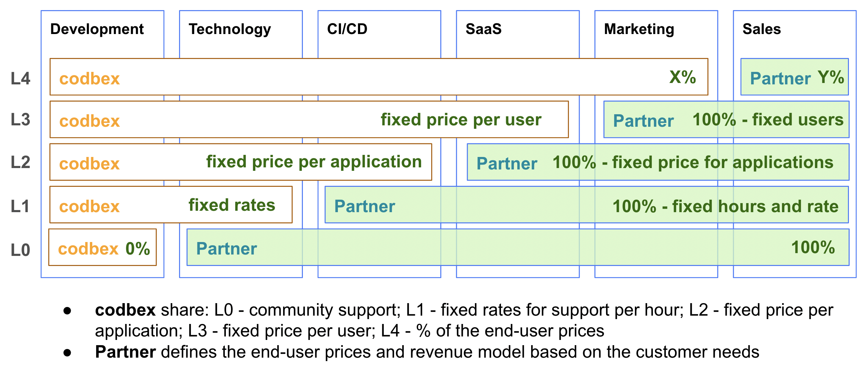The width and height of the screenshot is (868, 375).
Task: Click the Sales column heading
Action: point(761,29)
